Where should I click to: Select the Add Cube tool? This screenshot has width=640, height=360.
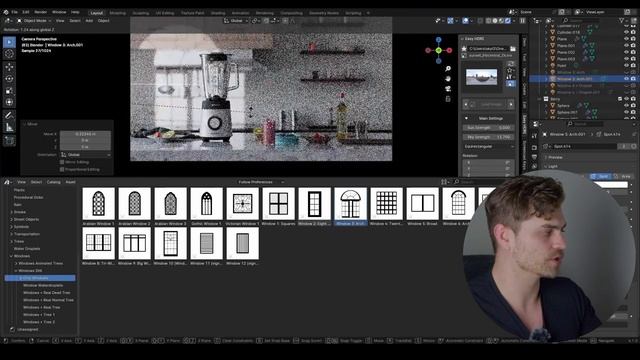pos(9,141)
